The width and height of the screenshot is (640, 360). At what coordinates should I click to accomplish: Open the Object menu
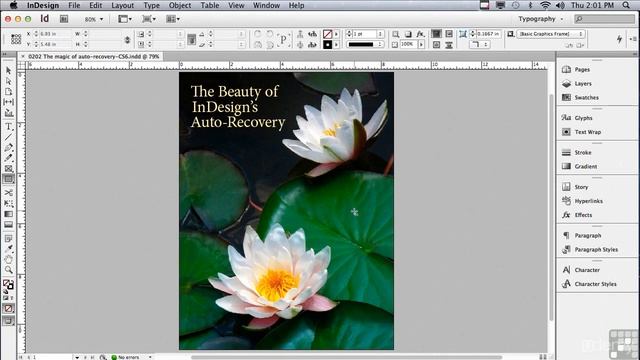[x=180, y=5]
